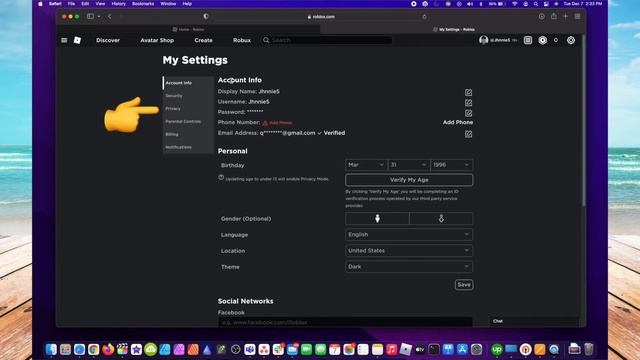This screenshot has width=640, height=360.
Task: Click the red Add Phone warning link
Action: [278, 123]
